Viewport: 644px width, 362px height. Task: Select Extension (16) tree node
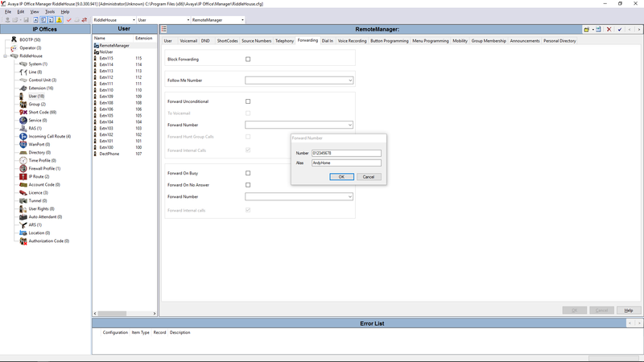[x=41, y=88]
